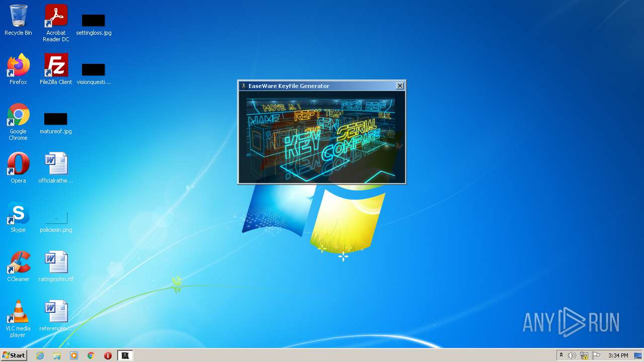
Task: Launch Acrobat Reader DC shortcut
Action: tap(56, 23)
